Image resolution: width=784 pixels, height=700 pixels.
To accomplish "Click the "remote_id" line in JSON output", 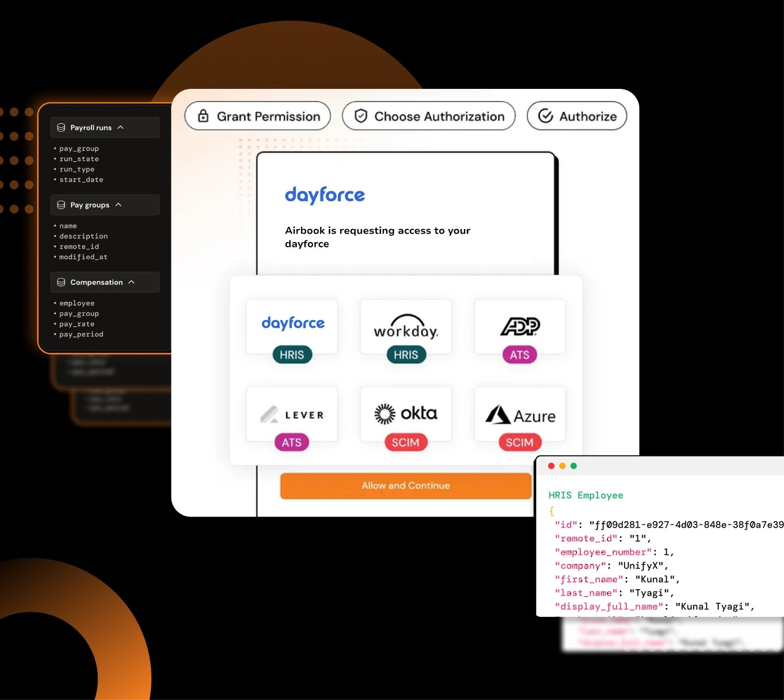I will [603, 538].
